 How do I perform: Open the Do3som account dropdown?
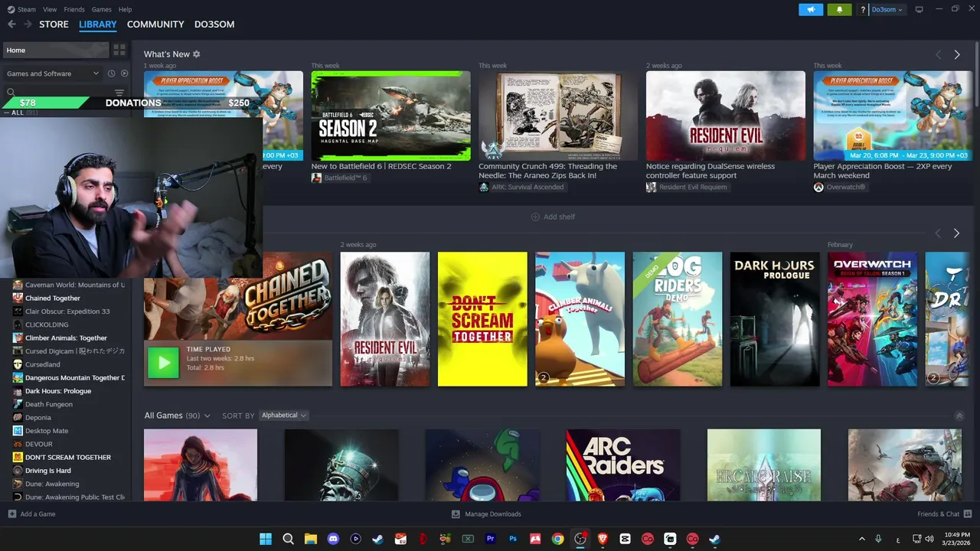[887, 9]
